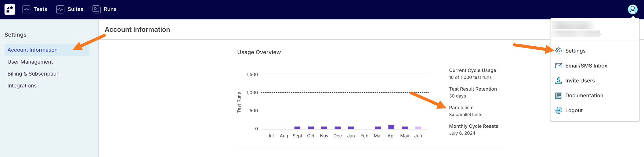Click the 'Account Information' page title
Viewport: 644px width, 157px height.
click(137, 30)
